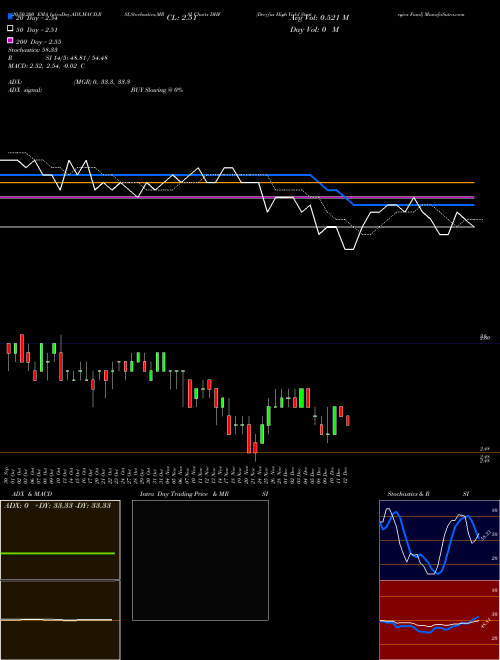Image resolution: width=500 pixels, height=660 pixels.
Task: Click the red RSI indicator chart
Action: [439, 620]
